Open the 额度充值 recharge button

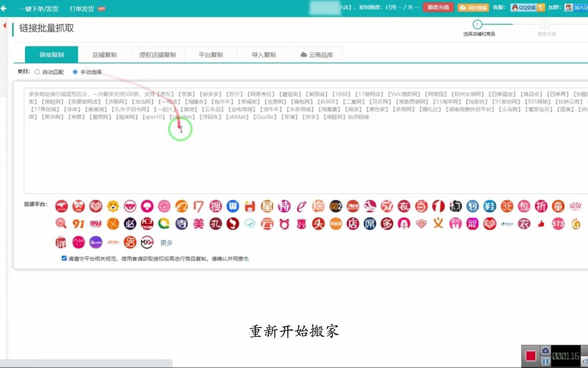click(x=438, y=8)
